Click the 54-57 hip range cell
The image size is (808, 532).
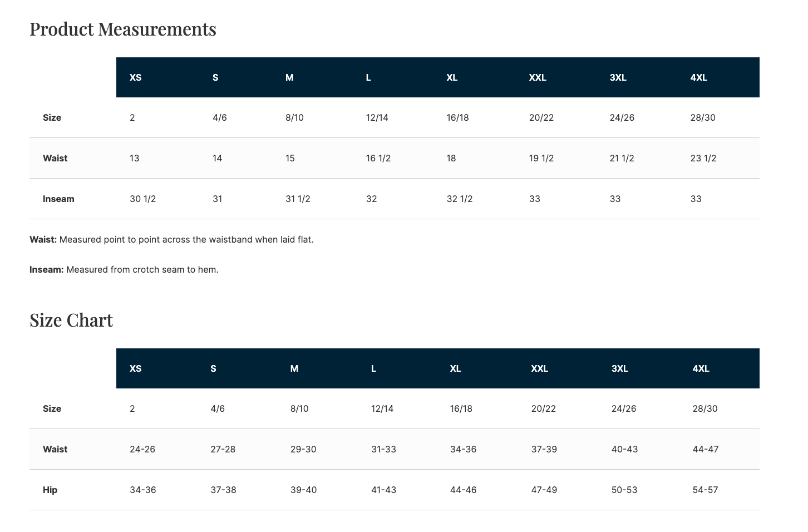(x=705, y=490)
